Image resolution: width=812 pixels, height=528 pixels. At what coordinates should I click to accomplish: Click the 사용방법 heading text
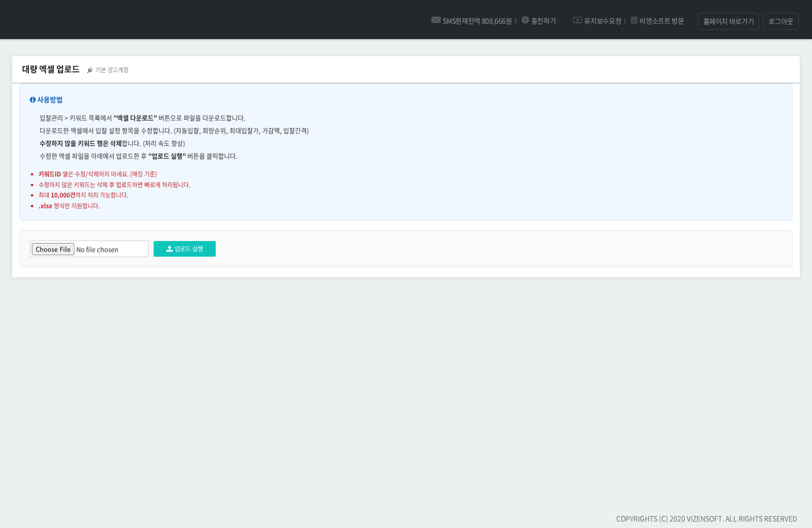coord(50,100)
